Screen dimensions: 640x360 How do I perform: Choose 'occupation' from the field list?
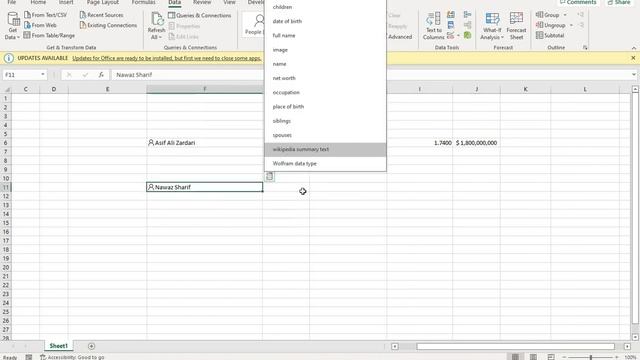pos(325,92)
